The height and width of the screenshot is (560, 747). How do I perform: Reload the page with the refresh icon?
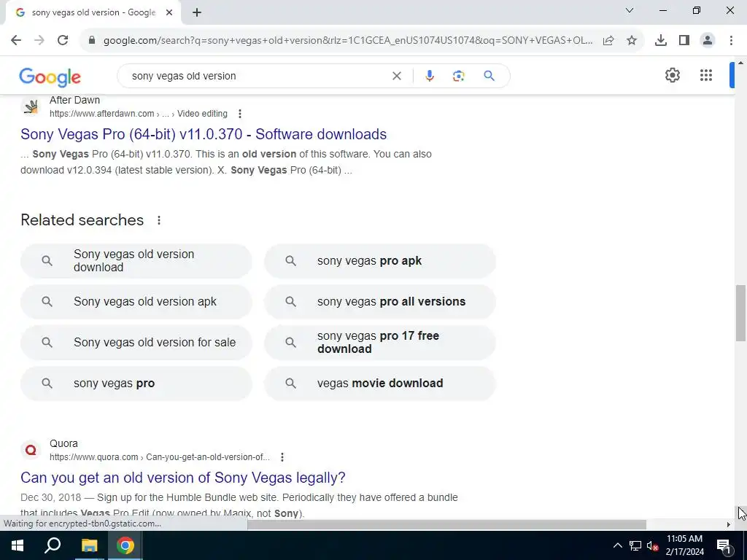coord(63,41)
